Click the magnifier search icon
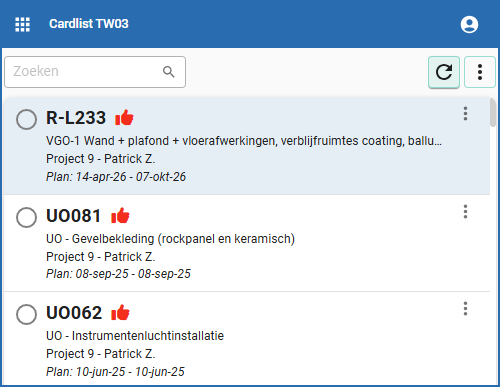Viewport: 500px width, 387px height. 168,72
